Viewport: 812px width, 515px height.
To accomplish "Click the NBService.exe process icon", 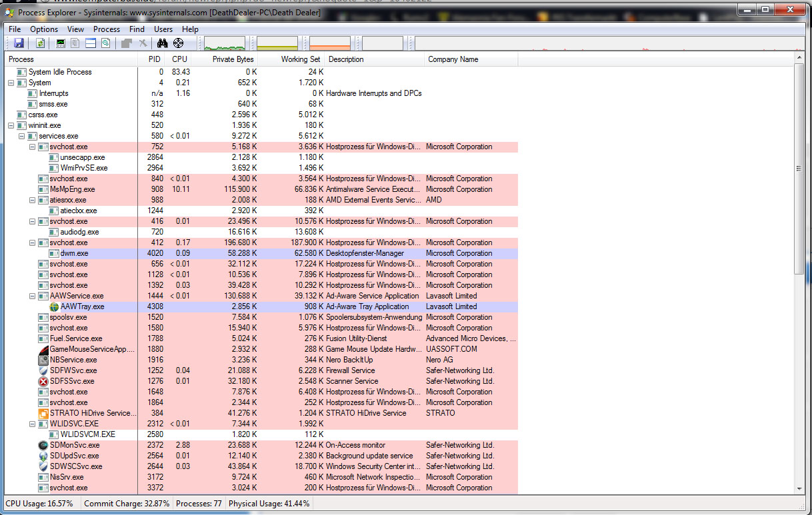I will [44, 360].
